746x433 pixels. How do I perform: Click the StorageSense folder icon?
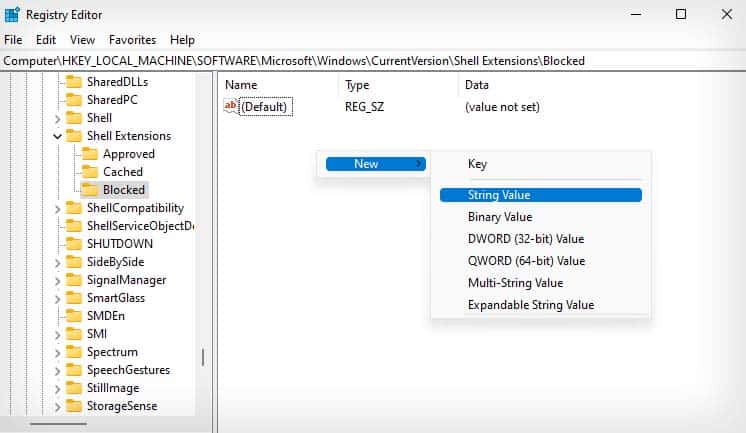coord(74,406)
